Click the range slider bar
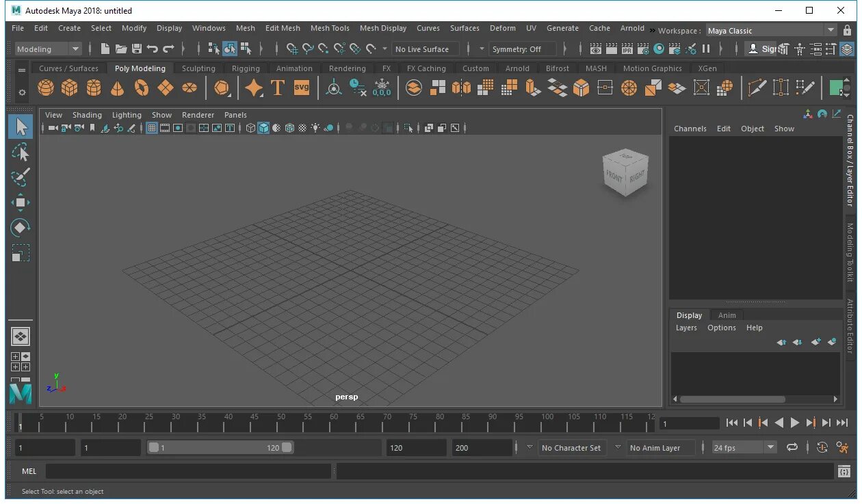 click(221, 447)
